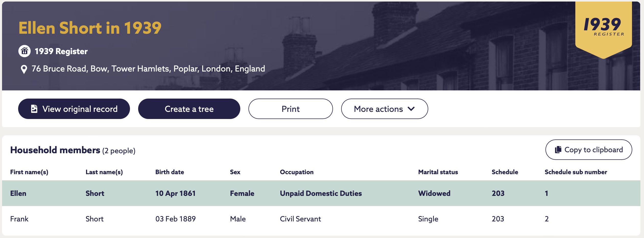Click the house icon beside 1939 Register

[x=25, y=51]
